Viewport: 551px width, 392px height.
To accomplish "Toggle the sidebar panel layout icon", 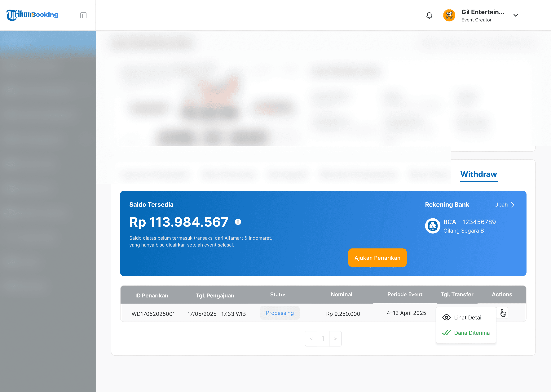I will (83, 16).
